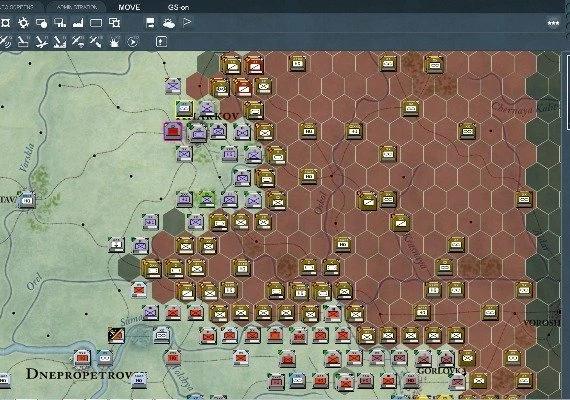Select the aircraft air mission icon

(x=41, y=42)
